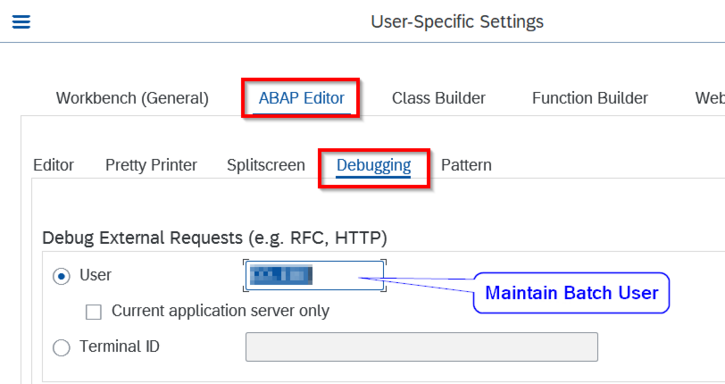The height and width of the screenshot is (384, 725).
Task: Click the User-Specific Settings title
Action: coord(457,22)
